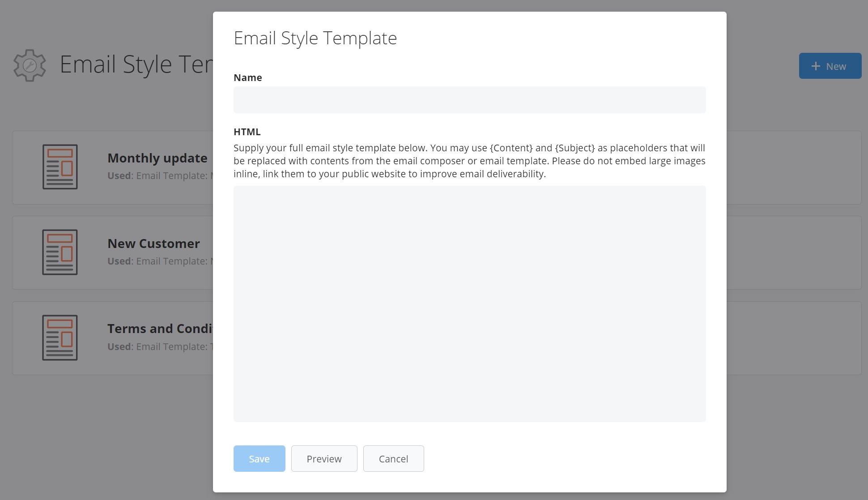The image size is (868, 500).
Task: Click the Email Style Template dialog title
Action: pos(315,38)
